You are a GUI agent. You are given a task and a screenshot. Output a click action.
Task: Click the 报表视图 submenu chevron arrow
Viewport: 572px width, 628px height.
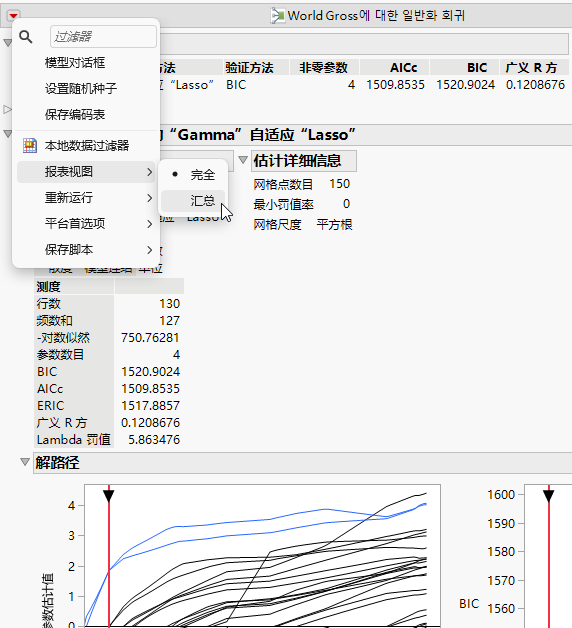coord(149,172)
